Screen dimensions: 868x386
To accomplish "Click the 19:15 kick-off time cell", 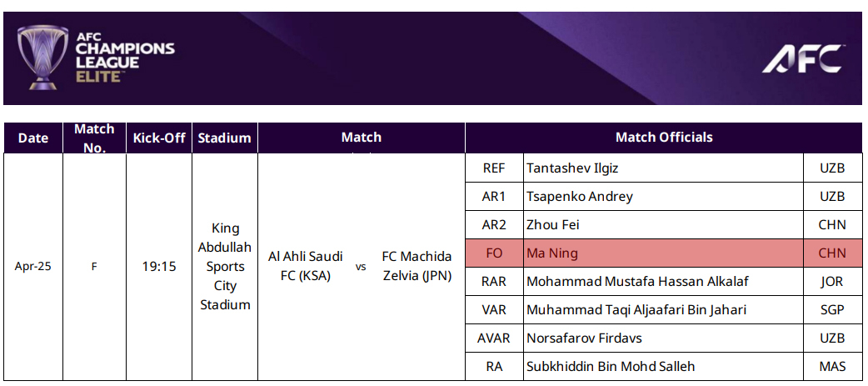I will pos(159,267).
